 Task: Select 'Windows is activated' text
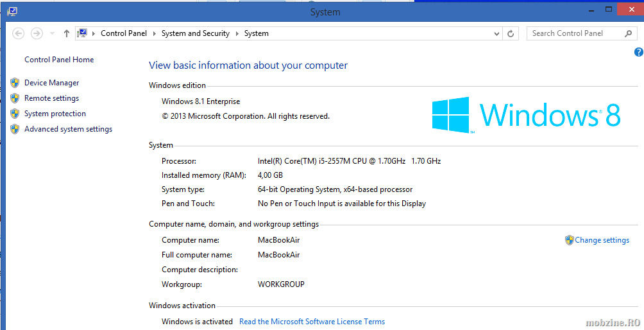tap(197, 322)
